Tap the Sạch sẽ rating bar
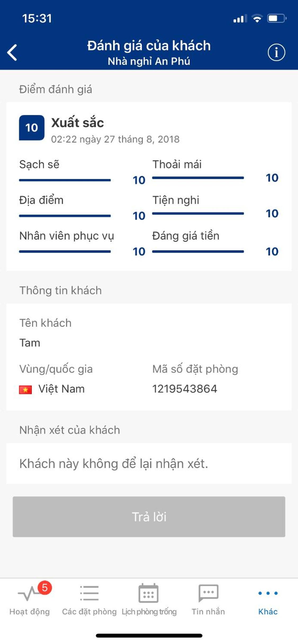The width and height of the screenshot is (298, 644). point(65,180)
